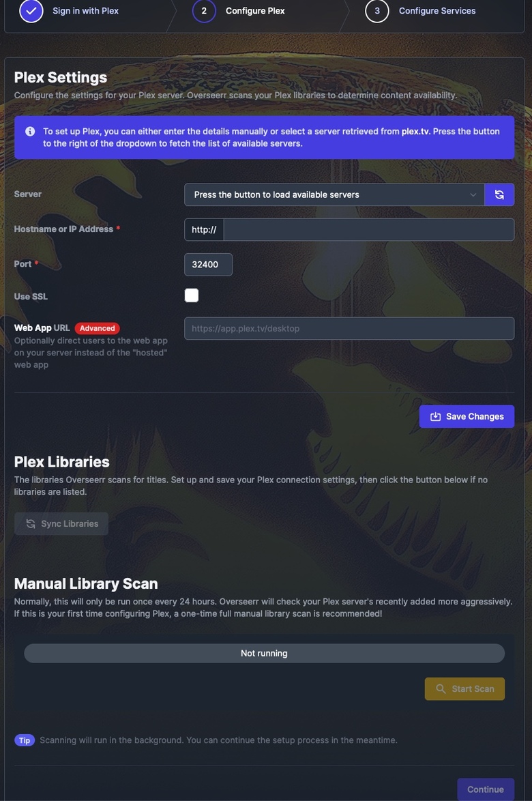This screenshot has height=801, width=532.
Task: Click the refresh servers icon button
Action: (x=499, y=194)
